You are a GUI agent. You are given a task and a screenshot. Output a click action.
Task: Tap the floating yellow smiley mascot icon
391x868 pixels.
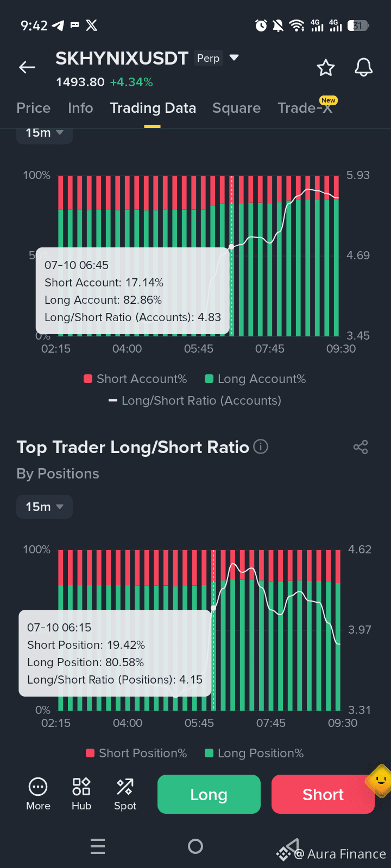380,782
